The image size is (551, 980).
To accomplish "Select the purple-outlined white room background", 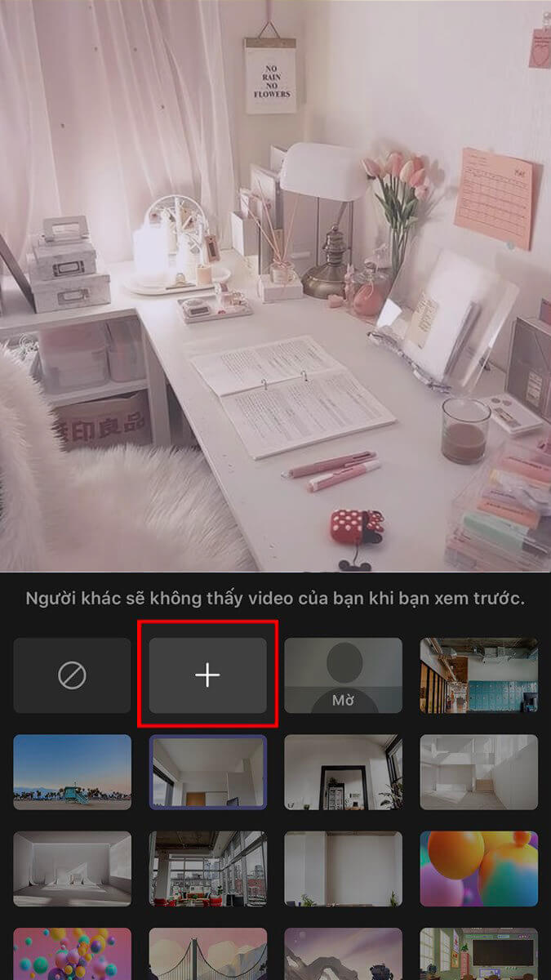I will (207, 772).
